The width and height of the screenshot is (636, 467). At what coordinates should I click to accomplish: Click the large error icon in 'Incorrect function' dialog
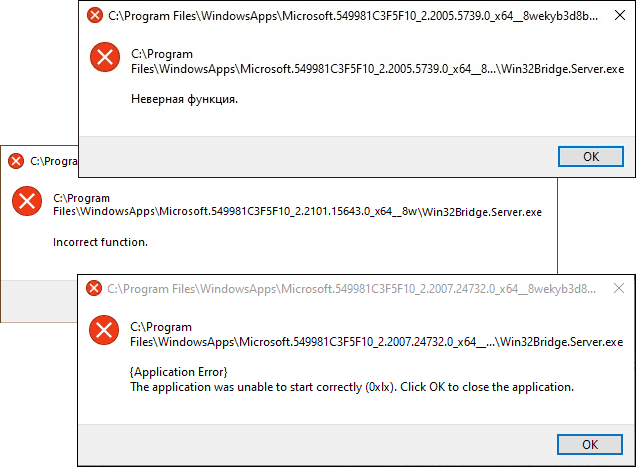coord(27,201)
